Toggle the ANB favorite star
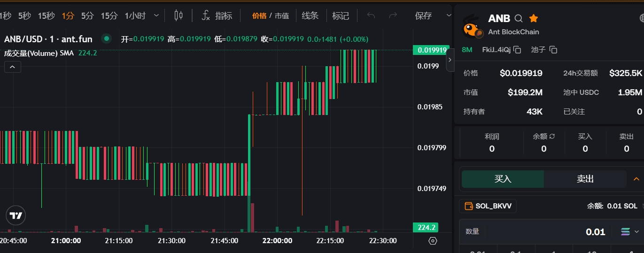644x253 pixels. tap(533, 18)
